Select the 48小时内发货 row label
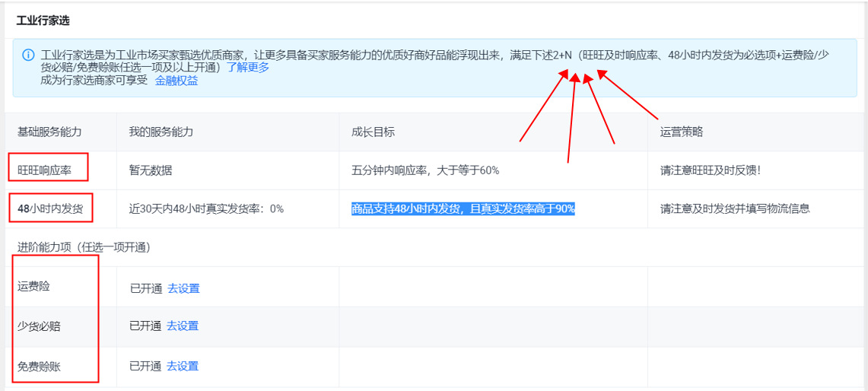This screenshot has height=391, width=868. pyautogui.click(x=50, y=208)
